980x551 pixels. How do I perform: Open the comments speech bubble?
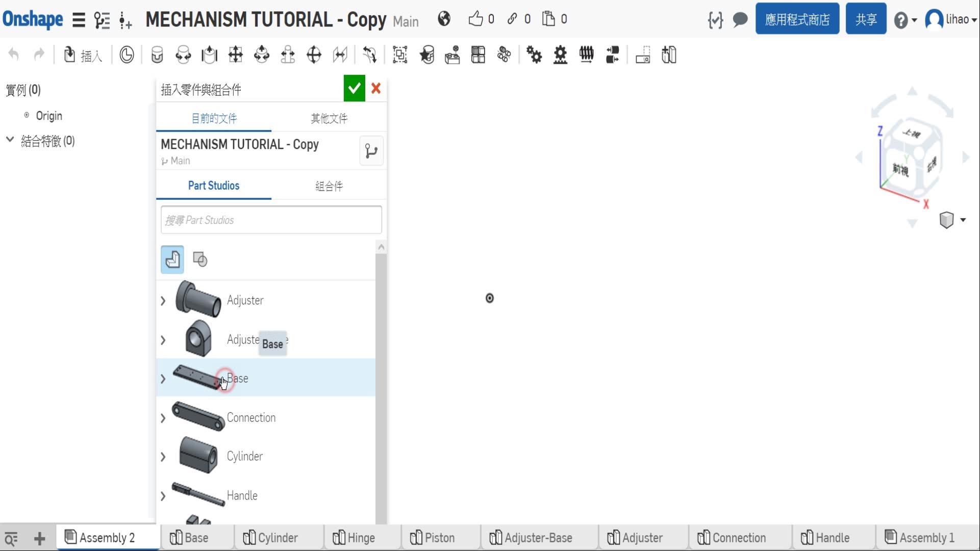click(x=740, y=20)
